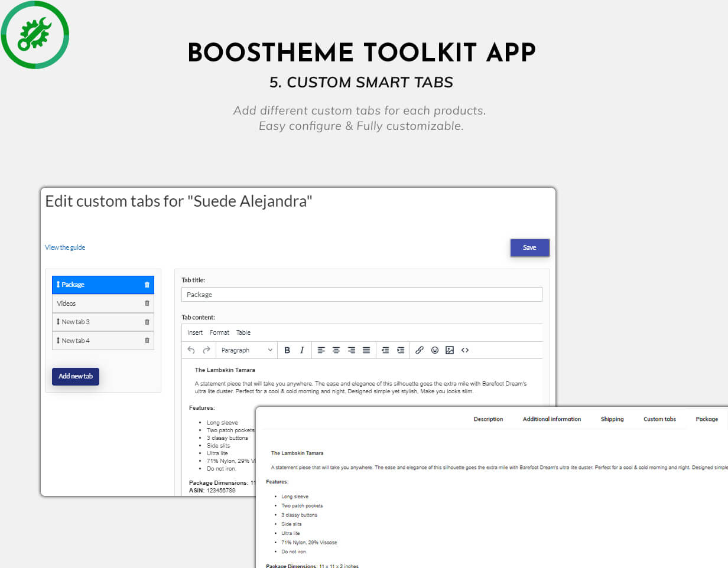
Task: Align text left
Action: [x=321, y=350]
